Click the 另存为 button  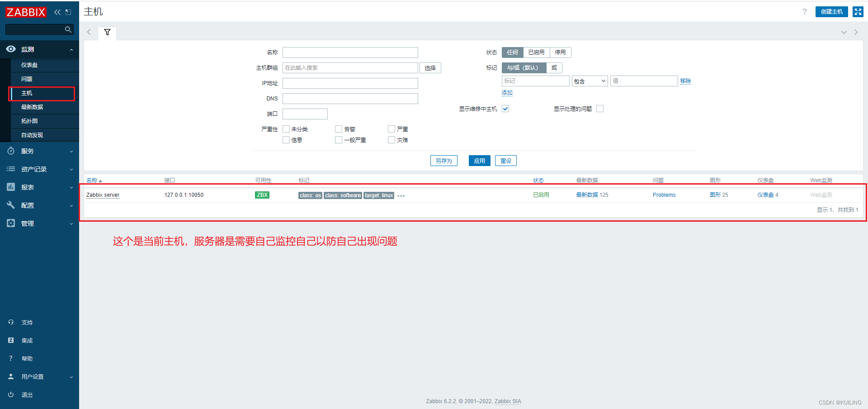(x=443, y=161)
